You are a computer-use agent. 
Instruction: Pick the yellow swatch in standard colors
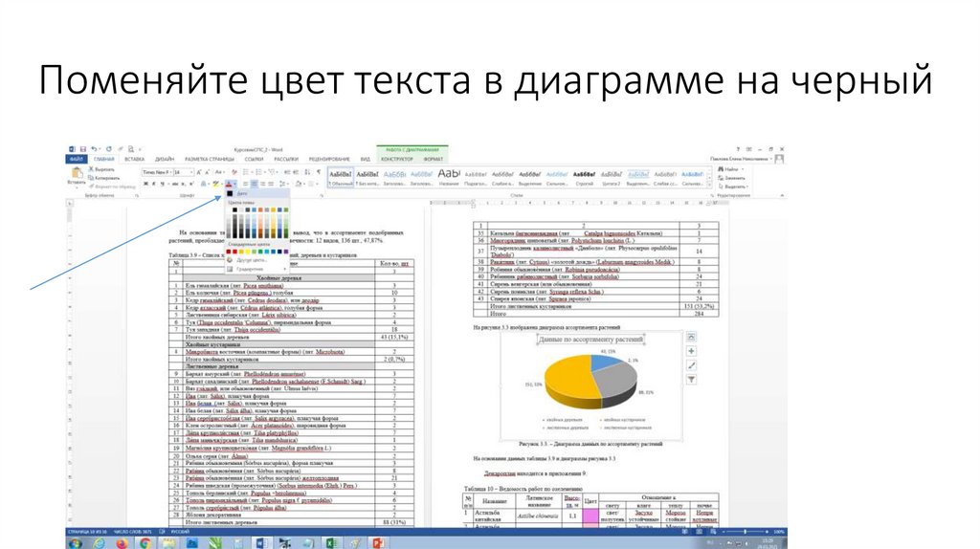(248, 252)
